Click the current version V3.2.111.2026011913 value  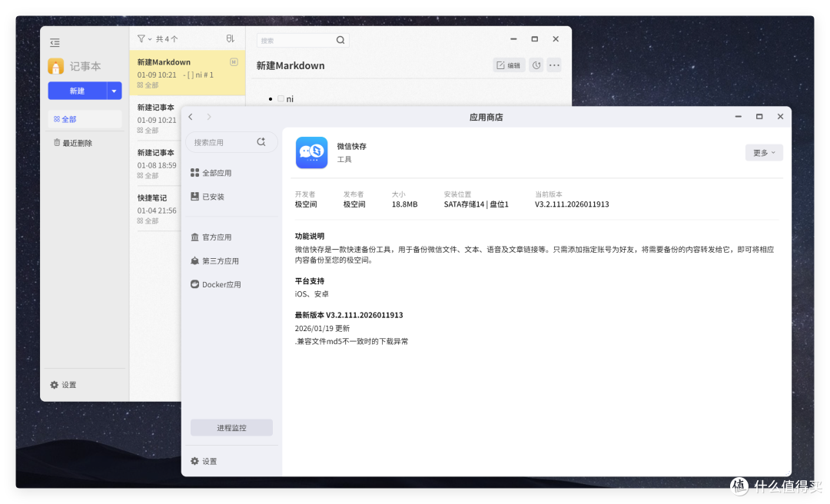click(572, 204)
